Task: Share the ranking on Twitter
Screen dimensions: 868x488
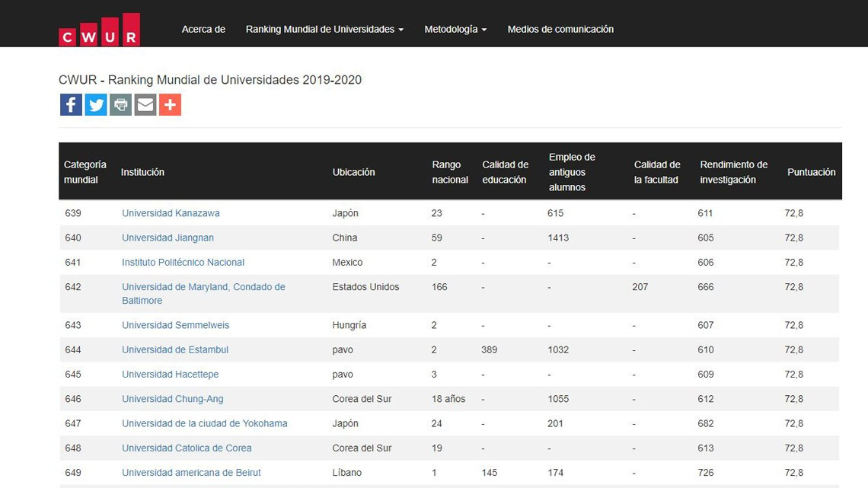Action: (x=96, y=104)
